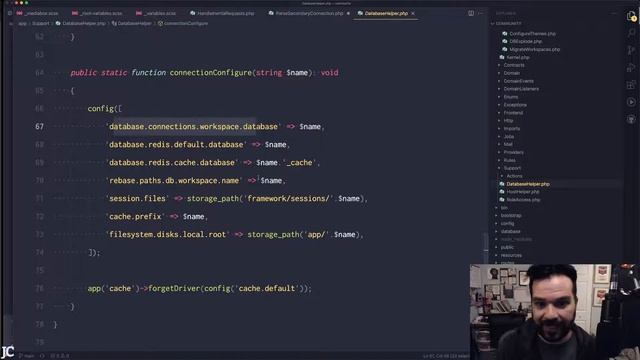
Task: Click the webcam video overlay
Action: 554,312
